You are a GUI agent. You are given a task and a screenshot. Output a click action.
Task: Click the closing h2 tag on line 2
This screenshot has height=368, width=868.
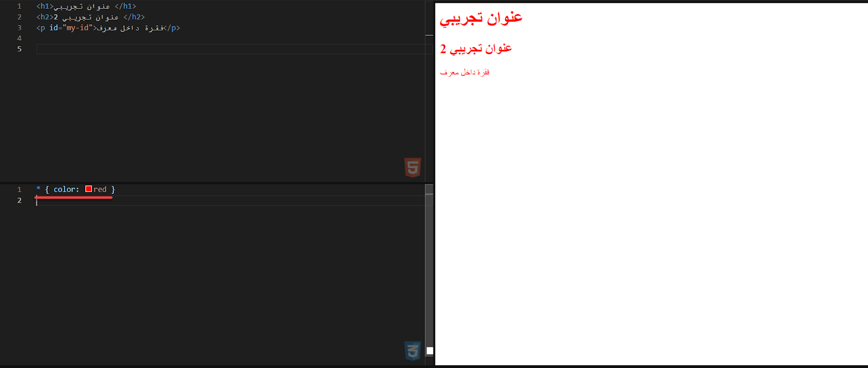point(134,17)
